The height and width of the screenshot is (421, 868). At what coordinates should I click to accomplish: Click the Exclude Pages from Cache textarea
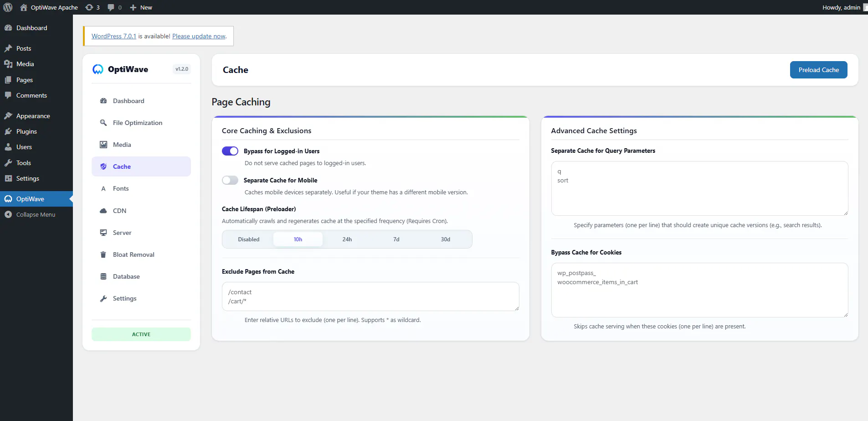(370, 296)
